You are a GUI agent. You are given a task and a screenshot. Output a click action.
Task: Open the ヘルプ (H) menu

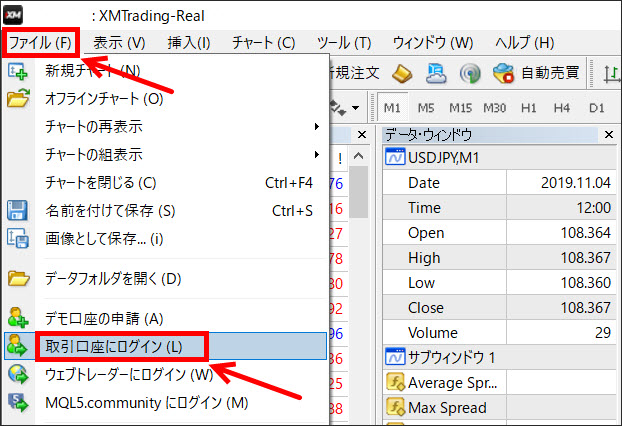coord(524,42)
